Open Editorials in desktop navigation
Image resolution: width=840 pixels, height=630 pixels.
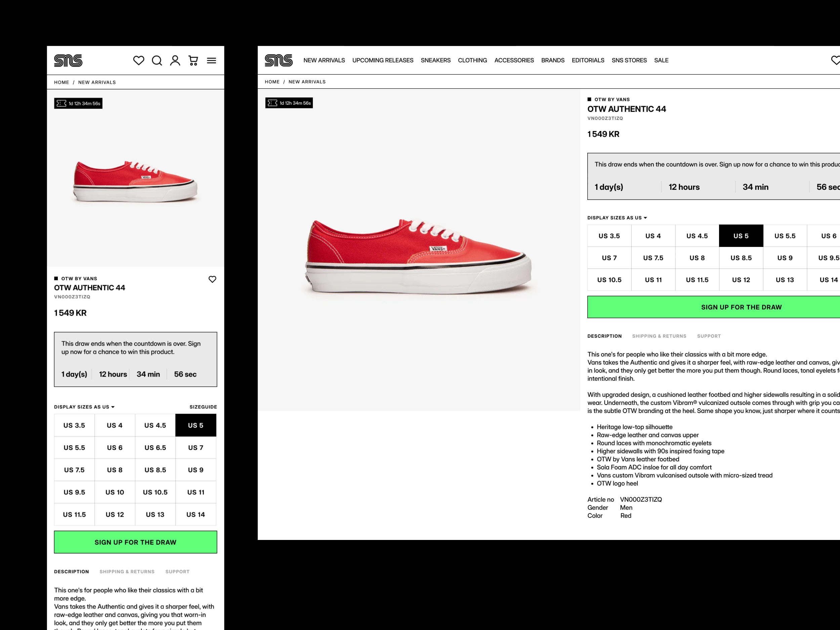[x=588, y=60]
